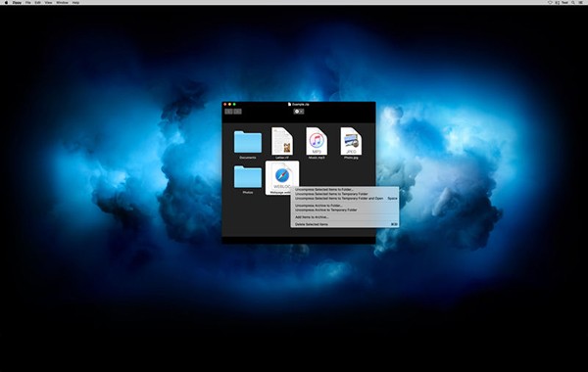Select the Music.mp3 file icon

click(x=317, y=141)
